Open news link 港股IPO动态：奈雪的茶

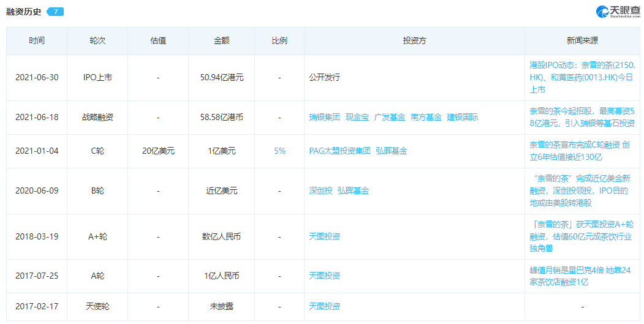[x=582, y=78]
